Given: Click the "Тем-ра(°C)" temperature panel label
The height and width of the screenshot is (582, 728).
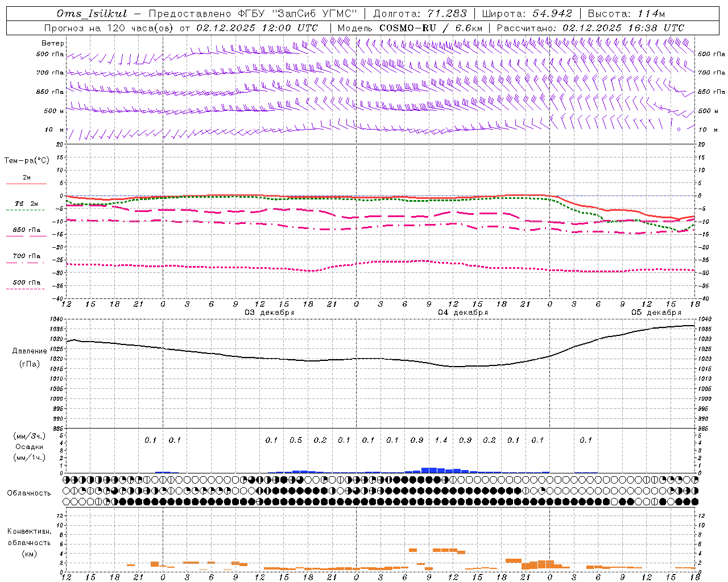Looking at the screenshot, I should 27,161.
